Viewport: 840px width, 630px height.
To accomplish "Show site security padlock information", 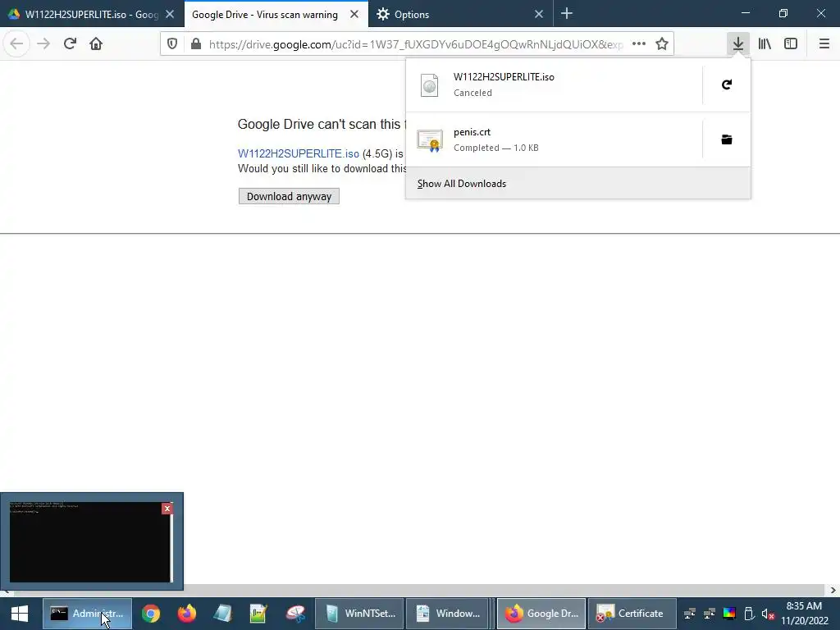I will (x=196, y=44).
